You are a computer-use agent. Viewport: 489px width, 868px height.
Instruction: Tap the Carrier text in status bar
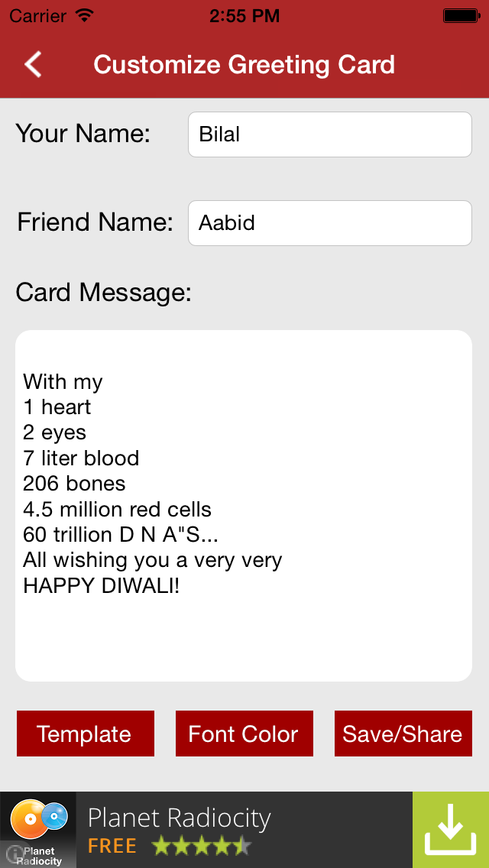pos(37,15)
